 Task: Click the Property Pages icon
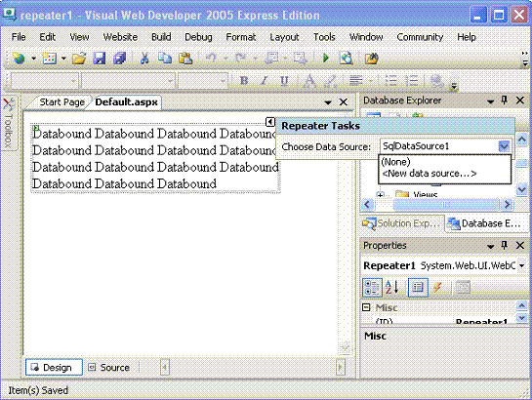(x=463, y=288)
